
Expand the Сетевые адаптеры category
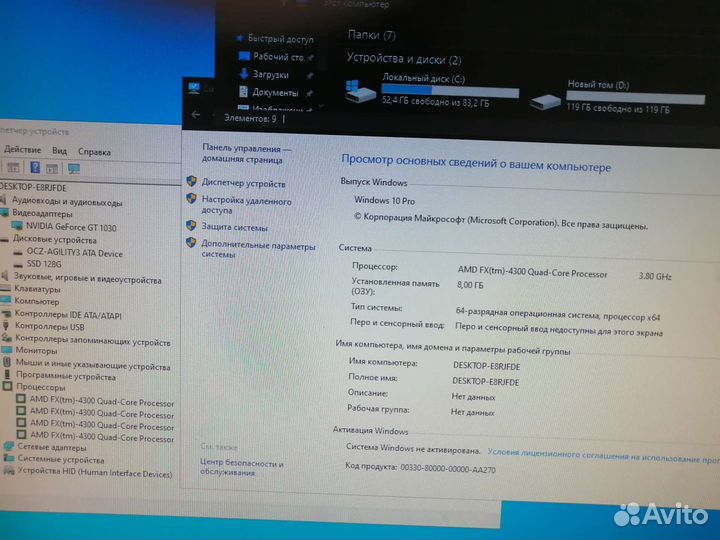(51, 447)
